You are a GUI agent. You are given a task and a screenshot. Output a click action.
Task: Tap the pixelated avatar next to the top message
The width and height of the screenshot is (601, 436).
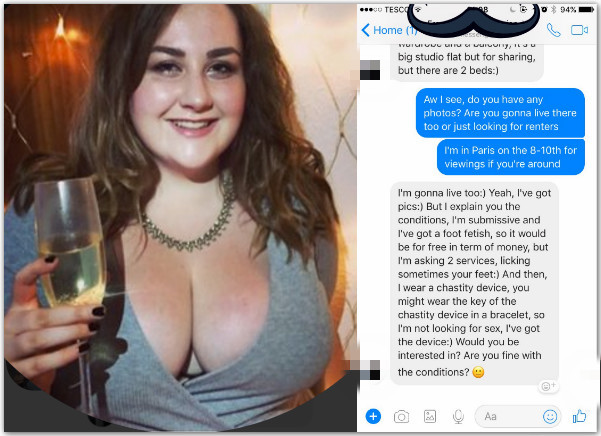[370, 70]
